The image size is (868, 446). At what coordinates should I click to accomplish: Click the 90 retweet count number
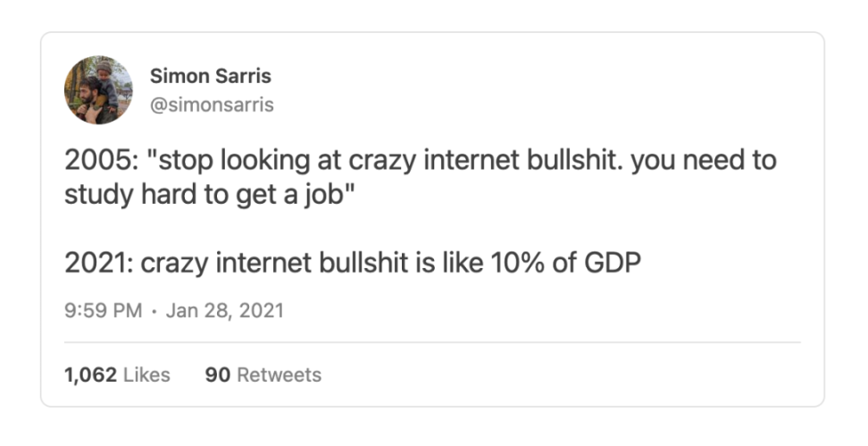click(218, 374)
